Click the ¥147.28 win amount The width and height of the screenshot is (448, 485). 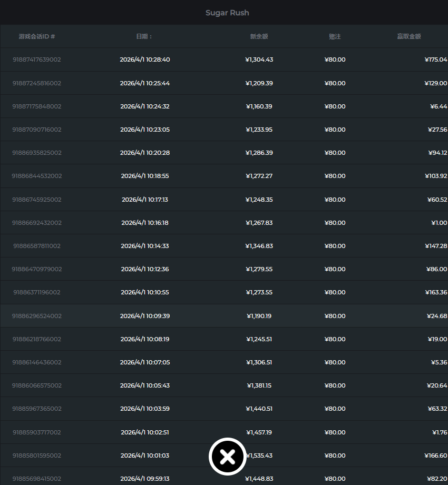(436, 246)
